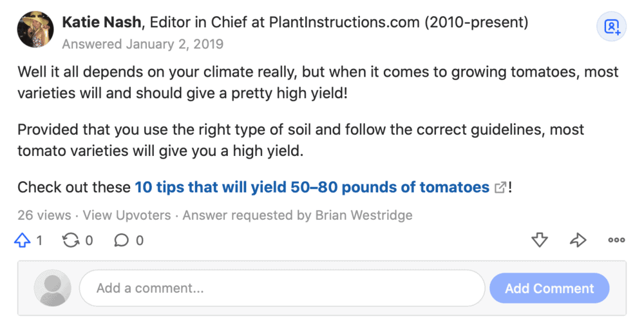Select View Upvoters
Viewport: 644px width, 321px height.
[x=127, y=215]
